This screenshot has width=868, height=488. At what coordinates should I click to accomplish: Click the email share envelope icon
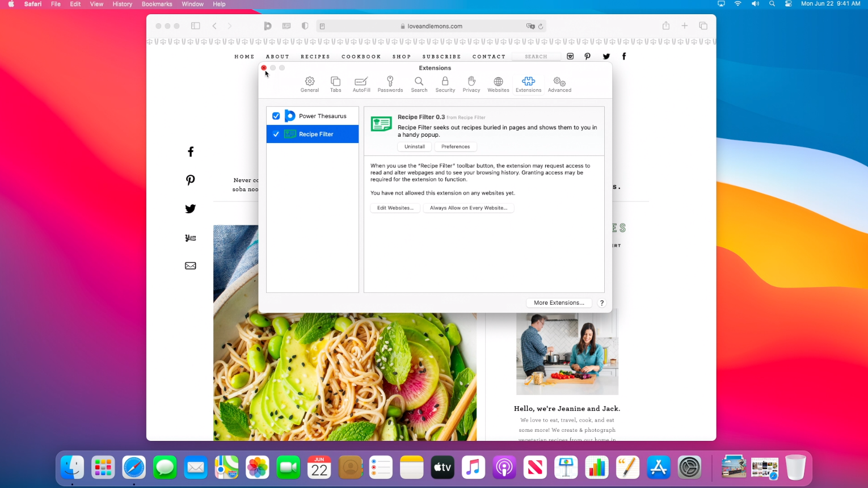tap(191, 266)
